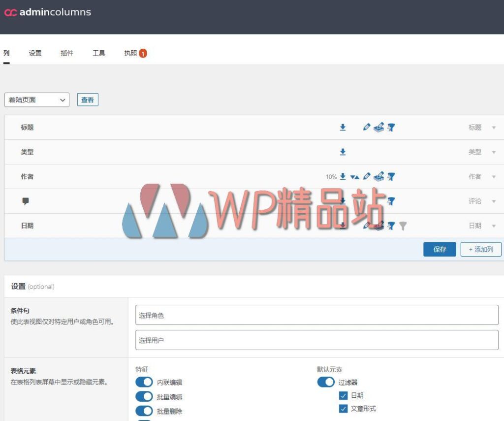The height and width of the screenshot is (421, 504).
Task: Select the pencil edit icon on 作者 row
Action: [x=366, y=176]
